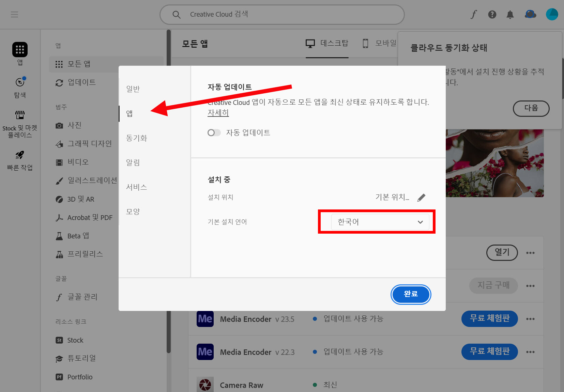Open the account profile avatar
The width and height of the screenshot is (564, 392).
pos(552,14)
